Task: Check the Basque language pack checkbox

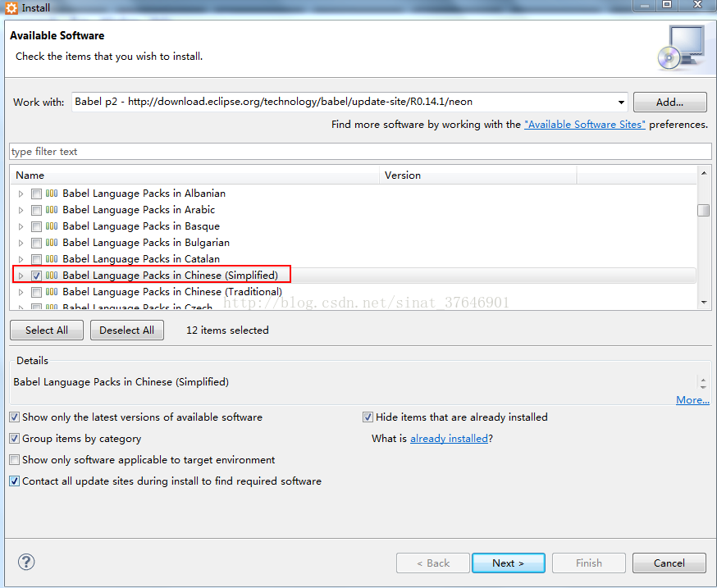Action: tap(37, 227)
